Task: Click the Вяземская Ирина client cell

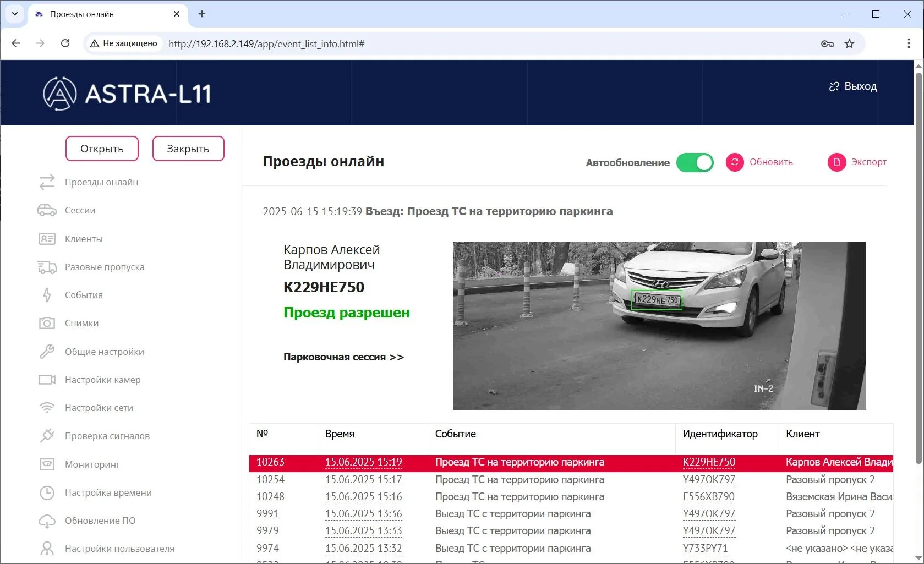Action: click(839, 496)
